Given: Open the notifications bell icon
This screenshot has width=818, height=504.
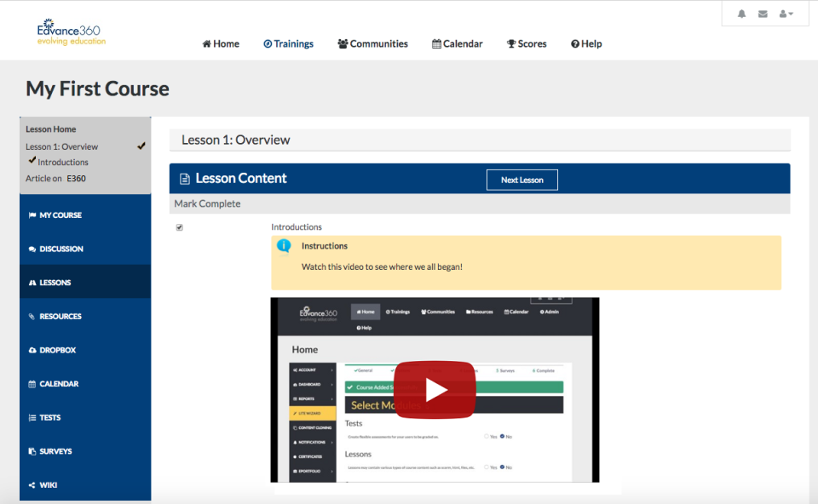Looking at the screenshot, I should [x=741, y=14].
